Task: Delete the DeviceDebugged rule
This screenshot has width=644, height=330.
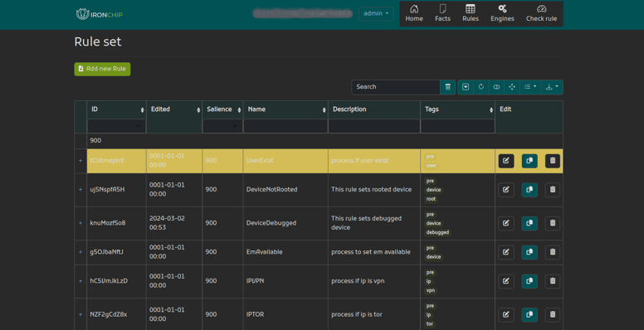Action: click(x=553, y=223)
